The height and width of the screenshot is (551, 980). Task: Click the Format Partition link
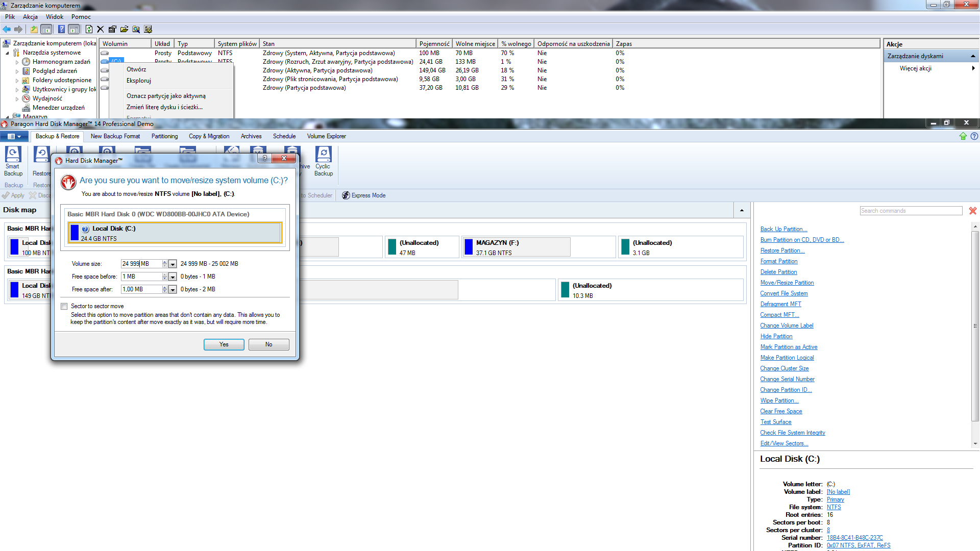point(779,261)
